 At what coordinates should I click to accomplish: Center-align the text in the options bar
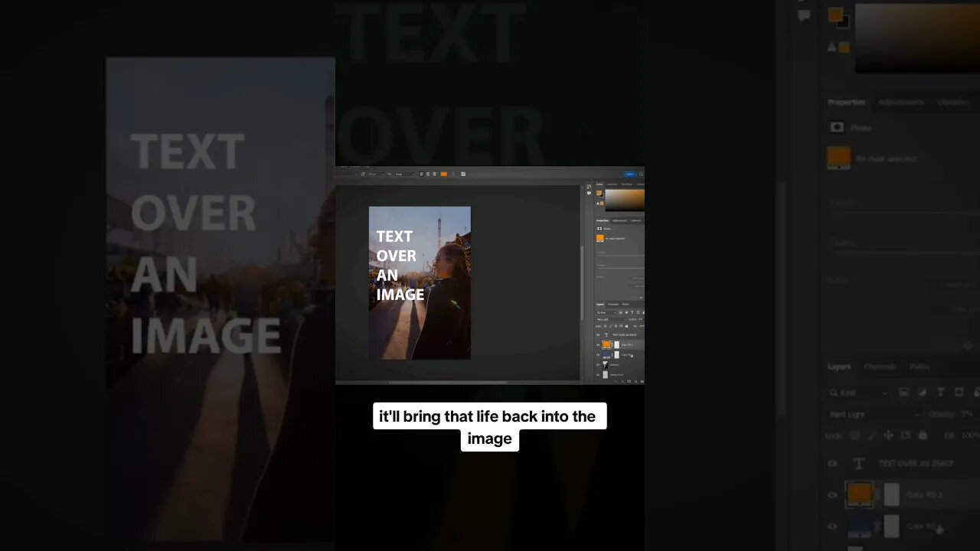(428, 174)
